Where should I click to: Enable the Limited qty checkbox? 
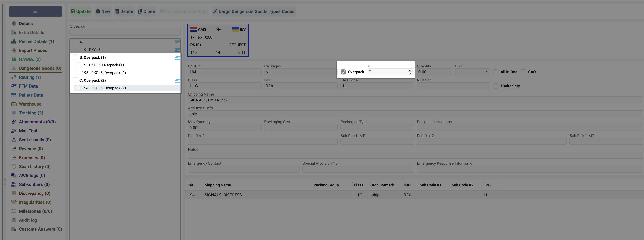tap(496, 86)
